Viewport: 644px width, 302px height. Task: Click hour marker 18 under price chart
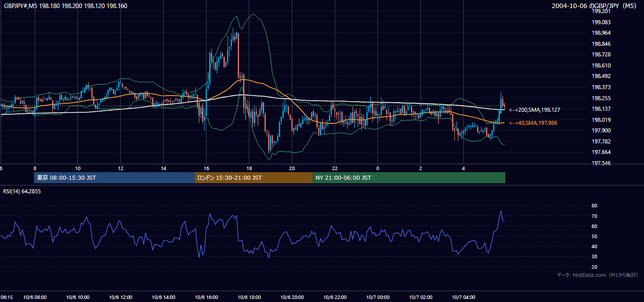[x=249, y=168]
